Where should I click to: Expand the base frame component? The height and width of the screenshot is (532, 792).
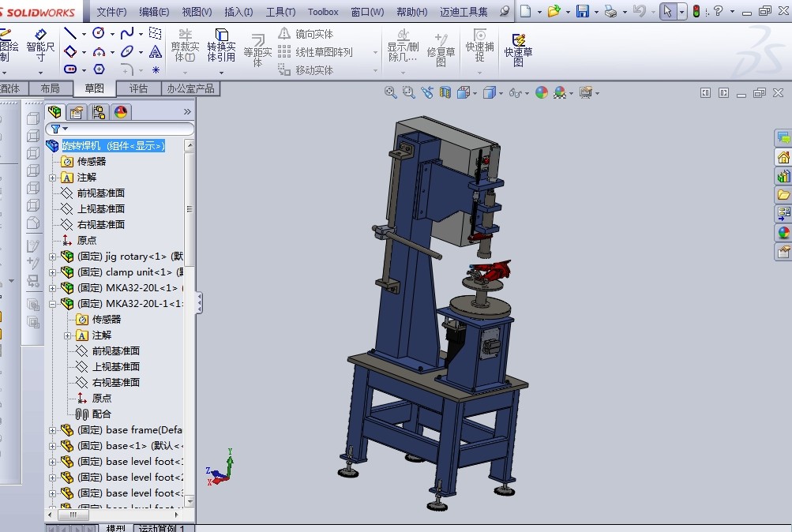(53, 430)
